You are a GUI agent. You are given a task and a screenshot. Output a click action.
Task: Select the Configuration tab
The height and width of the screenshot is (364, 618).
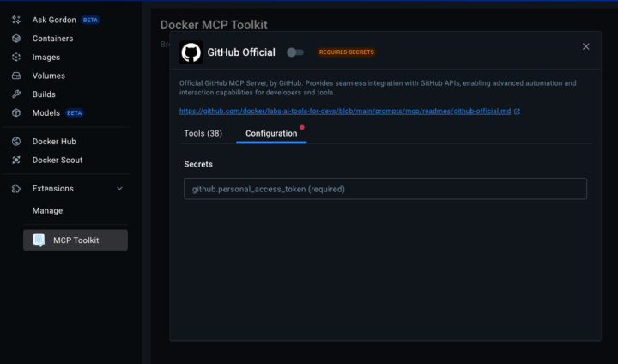pos(271,133)
